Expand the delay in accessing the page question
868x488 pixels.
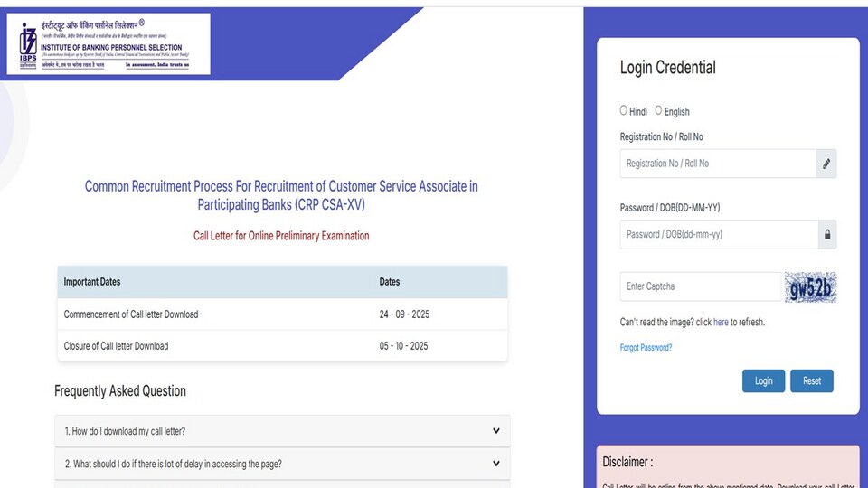(282, 464)
